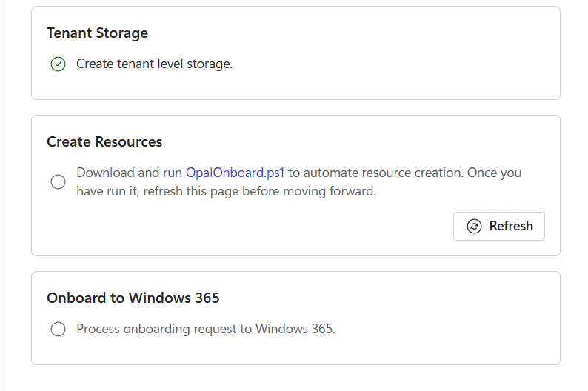
Task: Select the text 'Create tenant level storage.'
Action: pyautogui.click(x=155, y=64)
